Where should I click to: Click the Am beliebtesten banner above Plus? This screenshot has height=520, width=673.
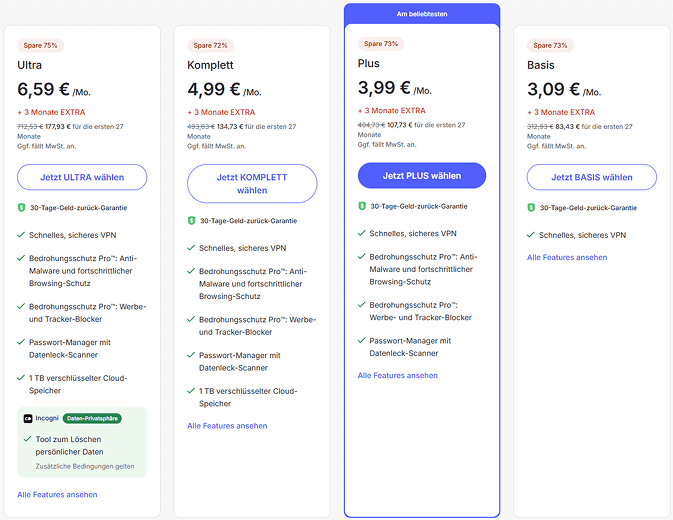[422, 14]
